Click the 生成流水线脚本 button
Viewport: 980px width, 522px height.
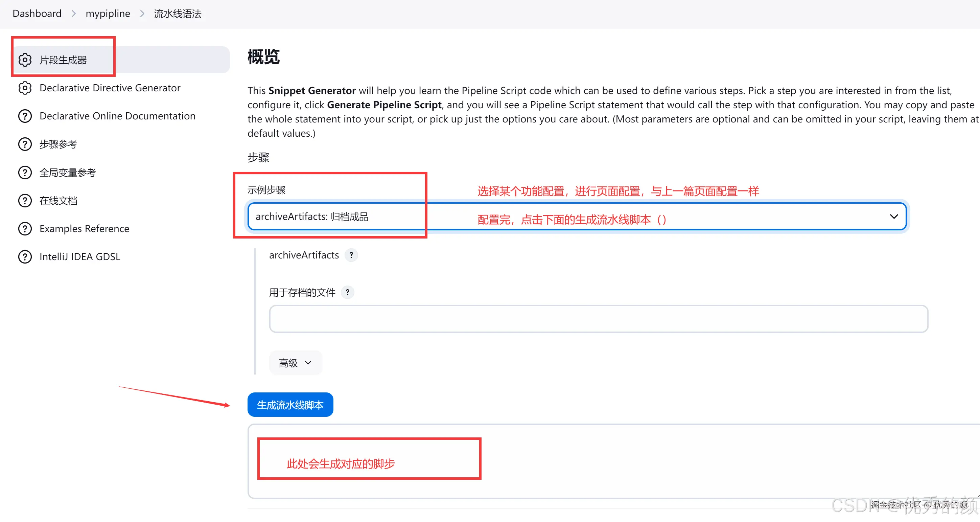290,404
